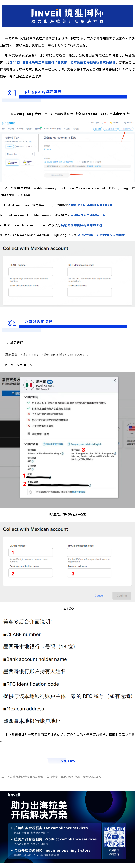The image size is (135, 868).
Task: Click the smiley icon in the help notice
Action: click(x=31, y=492)
